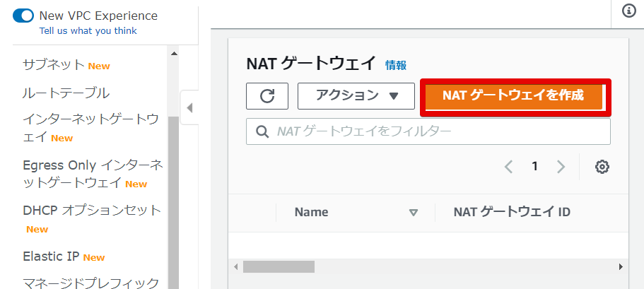
Task: Open マネージドプレフィックス sidebar item
Action: pos(90,283)
